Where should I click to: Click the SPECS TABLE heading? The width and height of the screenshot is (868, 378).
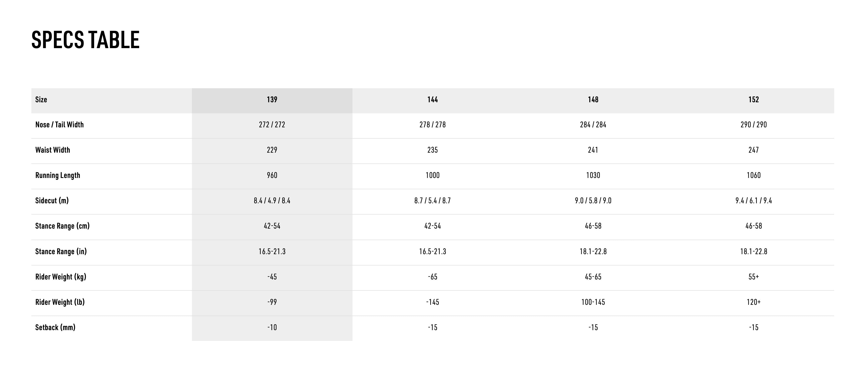coord(85,40)
